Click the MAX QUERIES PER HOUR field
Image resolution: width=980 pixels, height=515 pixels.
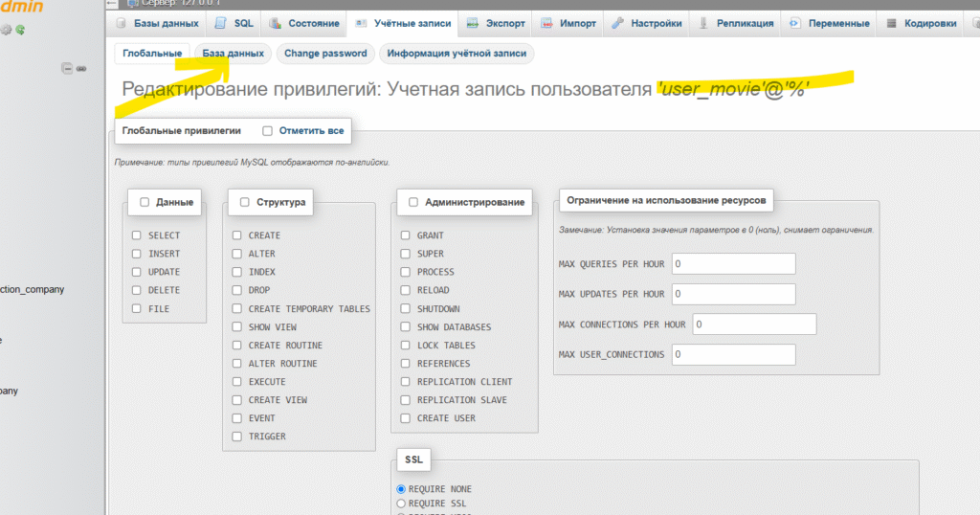pyautogui.click(x=734, y=264)
